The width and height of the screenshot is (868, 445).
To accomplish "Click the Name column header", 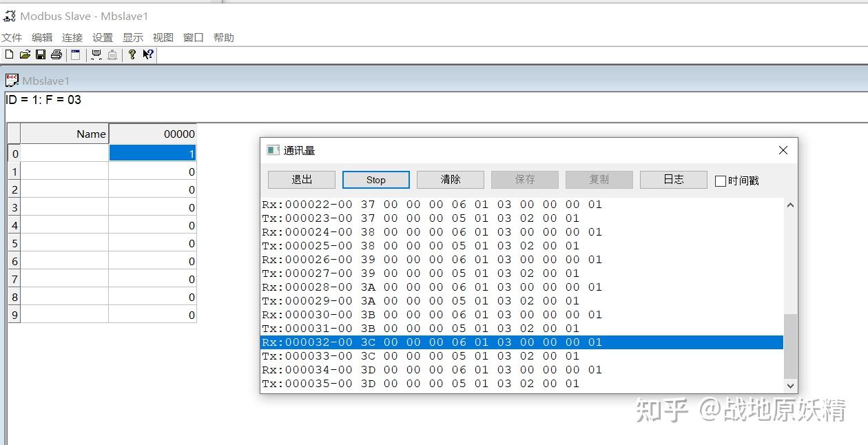I will tap(65, 134).
